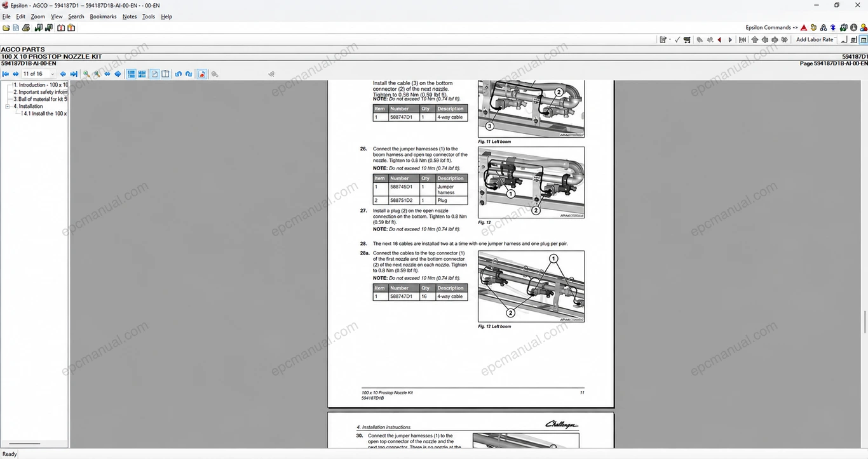Viewport: 868px width, 459px height.
Task: Select '1. Introduction - 100 x 10' tree entry
Action: 41,84
